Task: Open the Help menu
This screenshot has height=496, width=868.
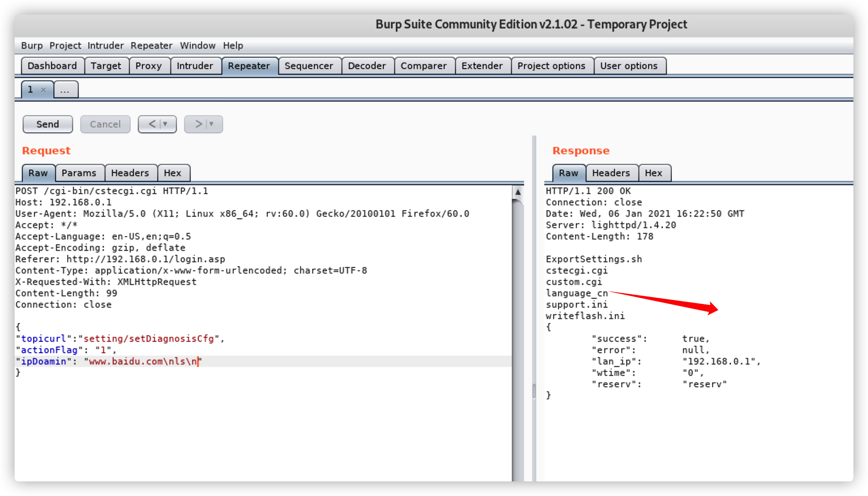Action: point(233,45)
